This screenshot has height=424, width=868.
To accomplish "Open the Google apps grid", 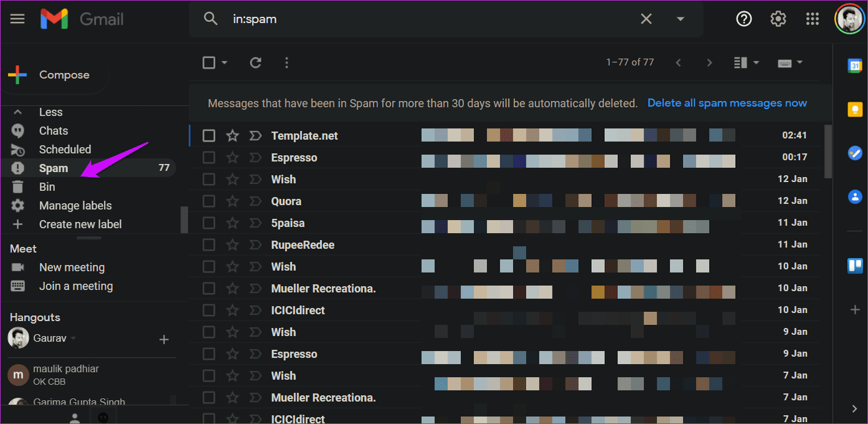I will coord(813,19).
